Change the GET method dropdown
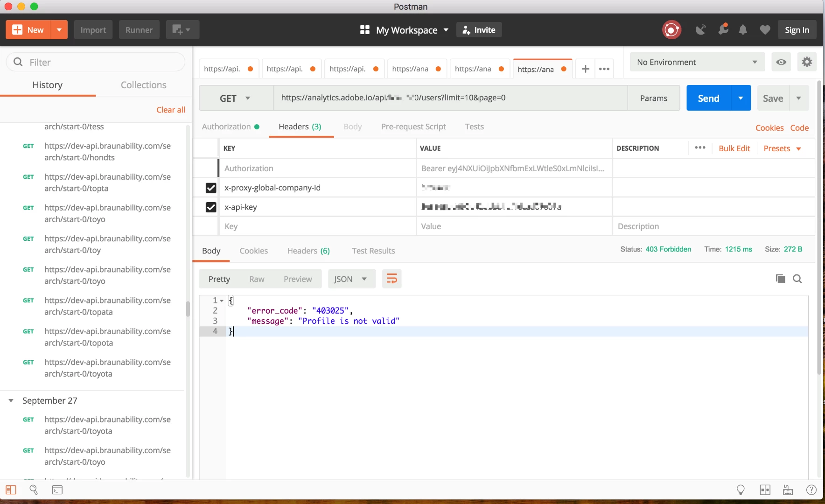Image resolution: width=825 pixels, height=504 pixels. click(x=236, y=98)
